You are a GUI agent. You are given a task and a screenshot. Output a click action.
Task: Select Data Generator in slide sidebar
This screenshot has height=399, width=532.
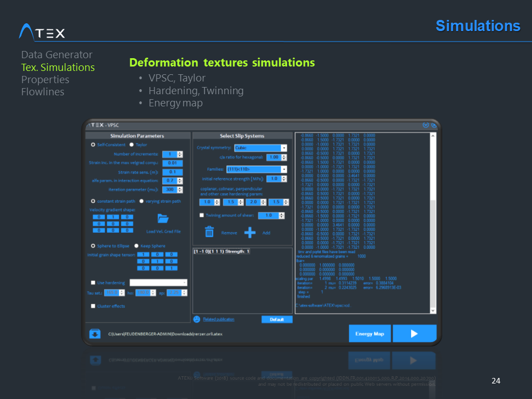click(x=57, y=55)
